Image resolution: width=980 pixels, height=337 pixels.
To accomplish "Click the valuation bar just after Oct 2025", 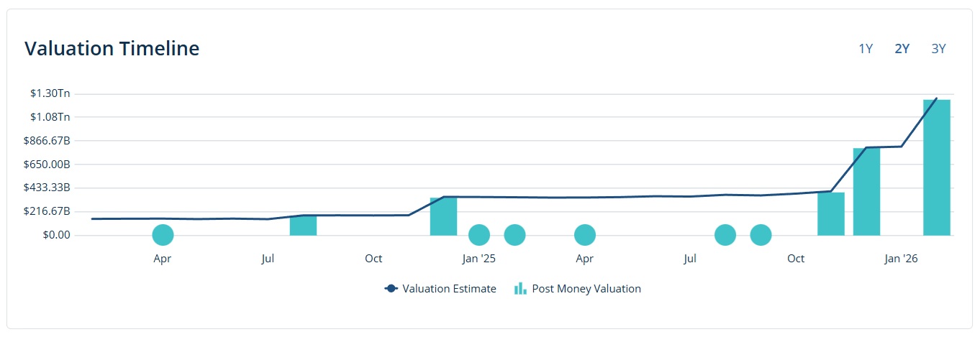I will click(831, 213).
